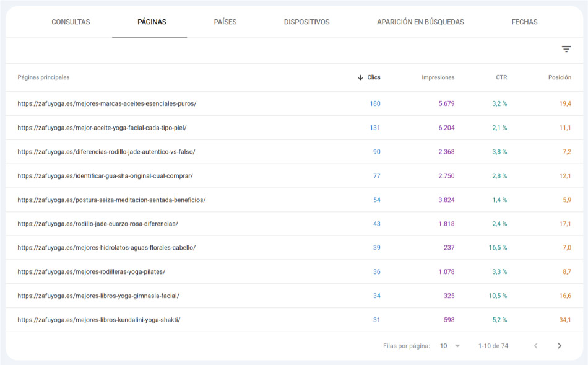Image resolution: width=588 pixels, height=365 pixels.
Task: Click the 237 impressions value
Action: coord(449,248)
